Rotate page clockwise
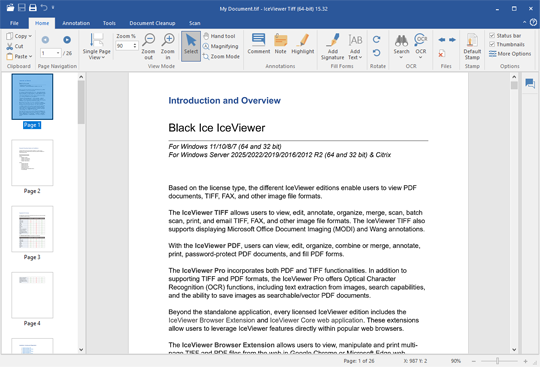This screenshot has height=367, width=540. tap(376, 40)
